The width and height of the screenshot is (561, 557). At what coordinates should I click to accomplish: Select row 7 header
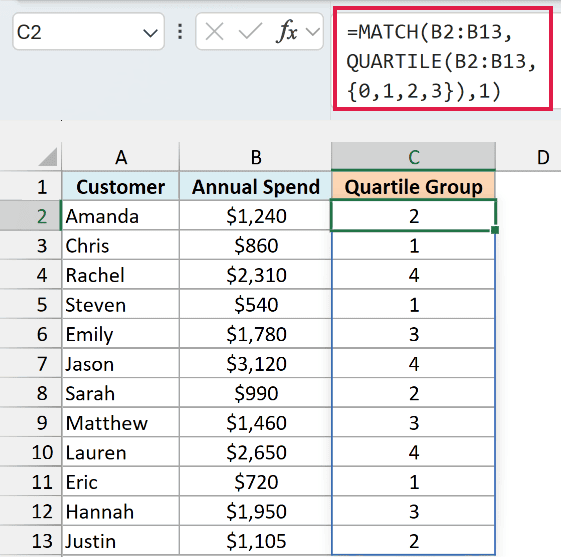coord(31,363)
